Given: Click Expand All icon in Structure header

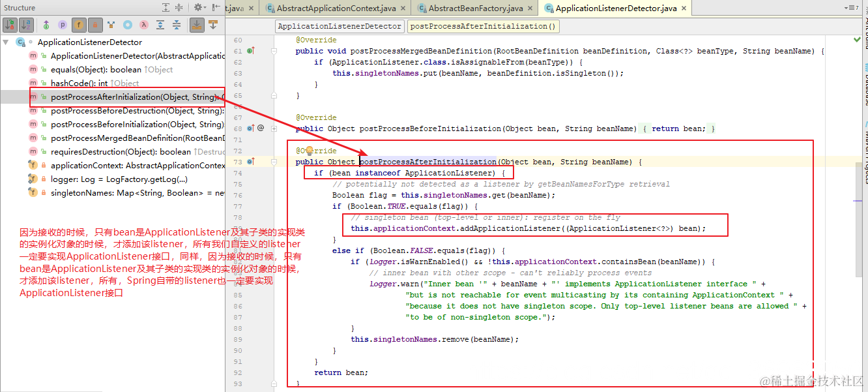Looking at the screenshot, I should point(166,8).
